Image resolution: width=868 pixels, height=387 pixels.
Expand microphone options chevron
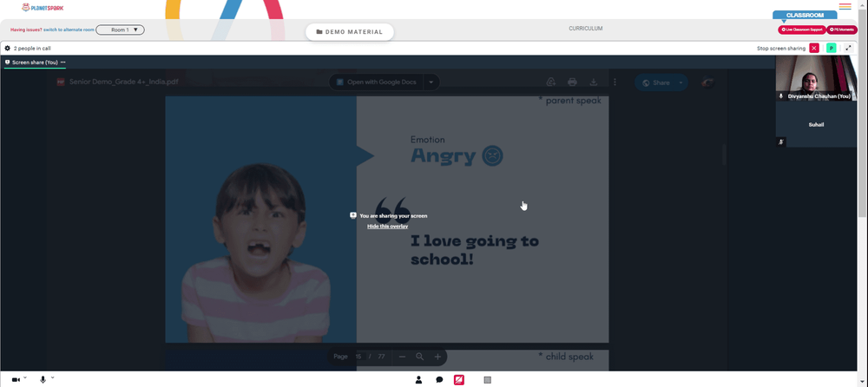click(x=53, y=377)
